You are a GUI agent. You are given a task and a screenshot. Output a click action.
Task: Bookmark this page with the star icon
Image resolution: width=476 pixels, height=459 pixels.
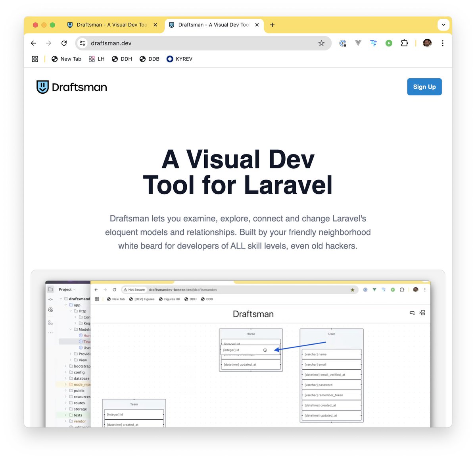(321, 43)
